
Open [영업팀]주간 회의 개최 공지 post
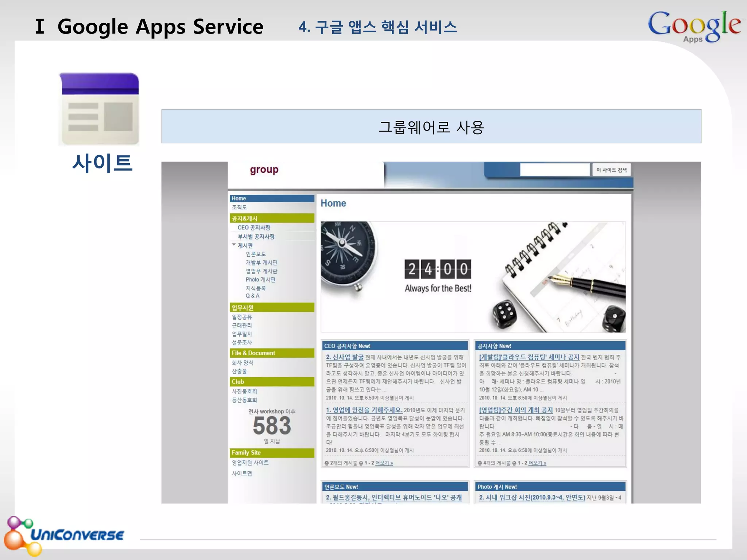pos(516,410)
